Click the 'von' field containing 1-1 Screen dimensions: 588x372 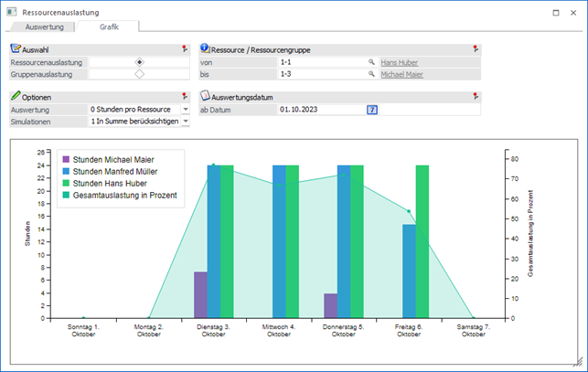[x=320, y=62]
